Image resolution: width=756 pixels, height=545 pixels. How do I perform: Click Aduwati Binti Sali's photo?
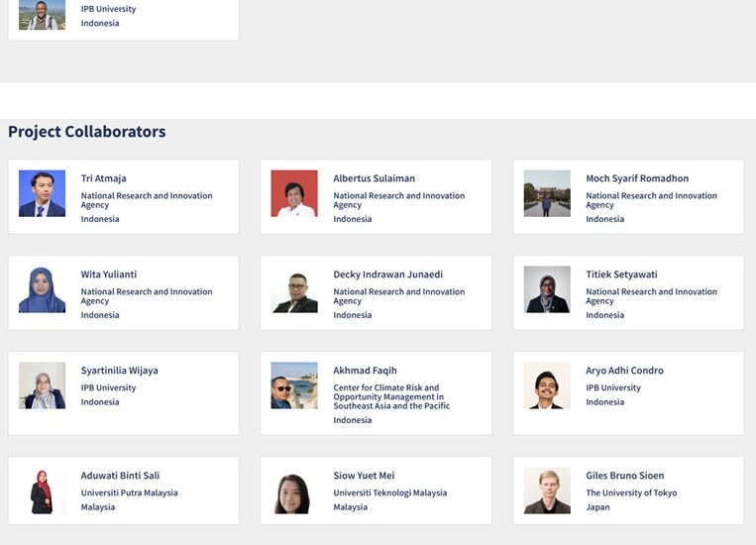click(42, 490)
